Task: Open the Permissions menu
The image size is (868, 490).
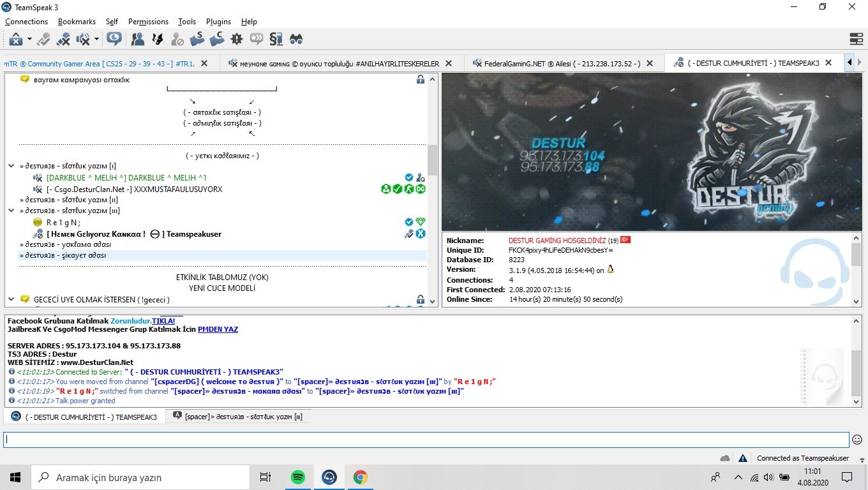Action: [148, 22]
